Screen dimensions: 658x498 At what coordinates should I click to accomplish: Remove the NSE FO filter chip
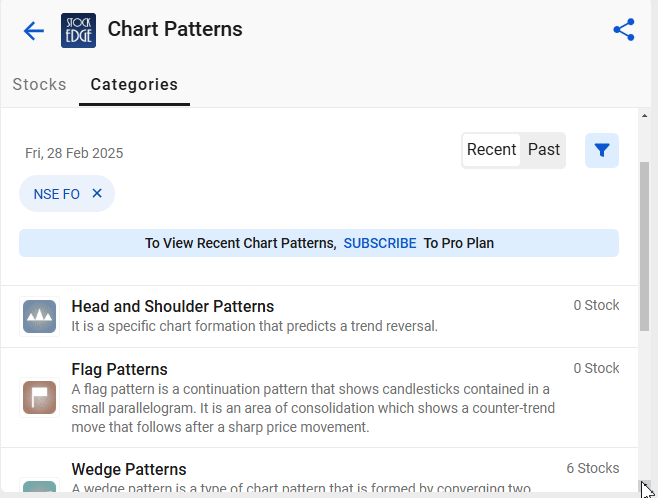[x=97, y=193]
